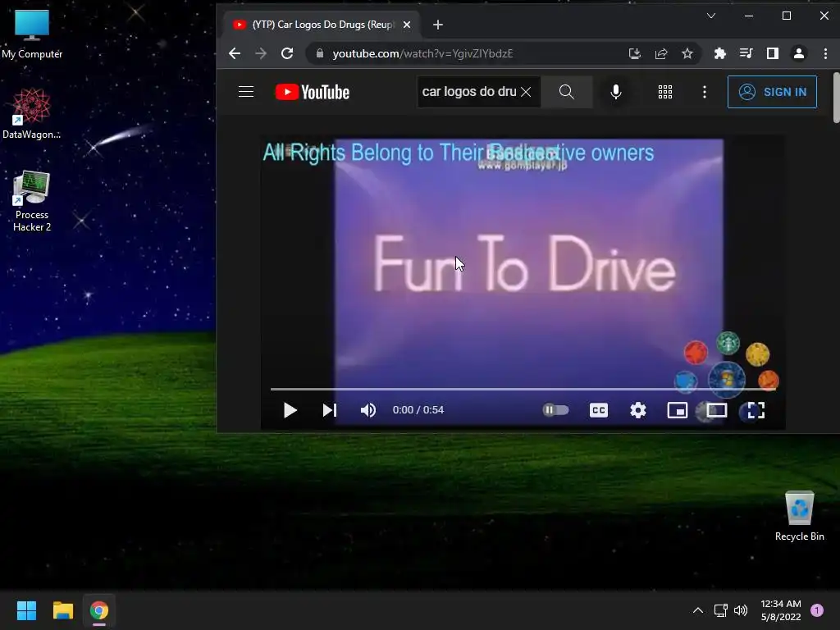Toggle the autoplay switch

pos(555,410)
